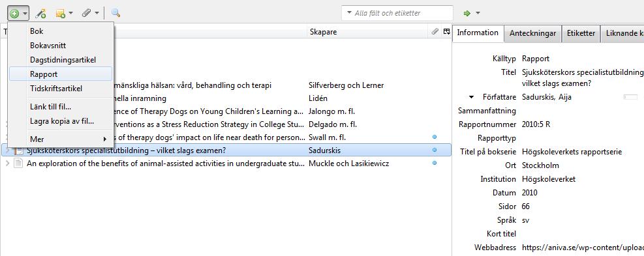Viewport: 644px width, 256px height.
Task: Open the Locate dropdown arrow
Action: pyautogui.click(x=478, y=13)
